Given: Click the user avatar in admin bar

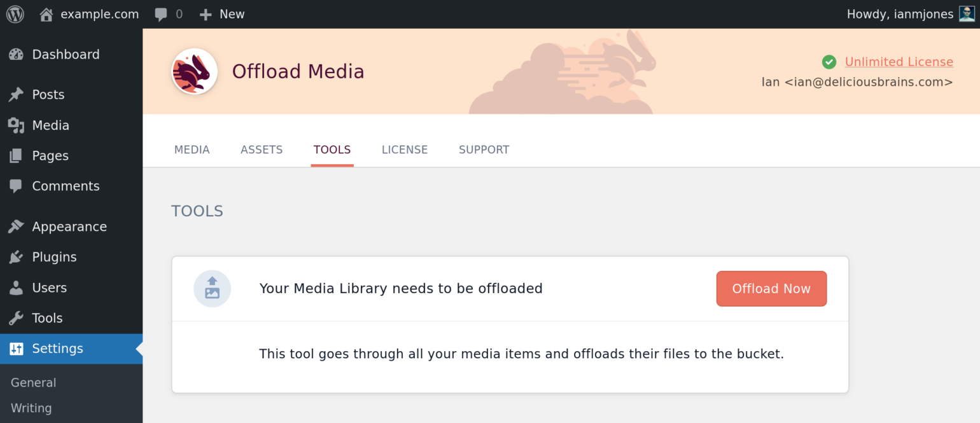Looking at the screenshot, I should click(x=967, y=14).
